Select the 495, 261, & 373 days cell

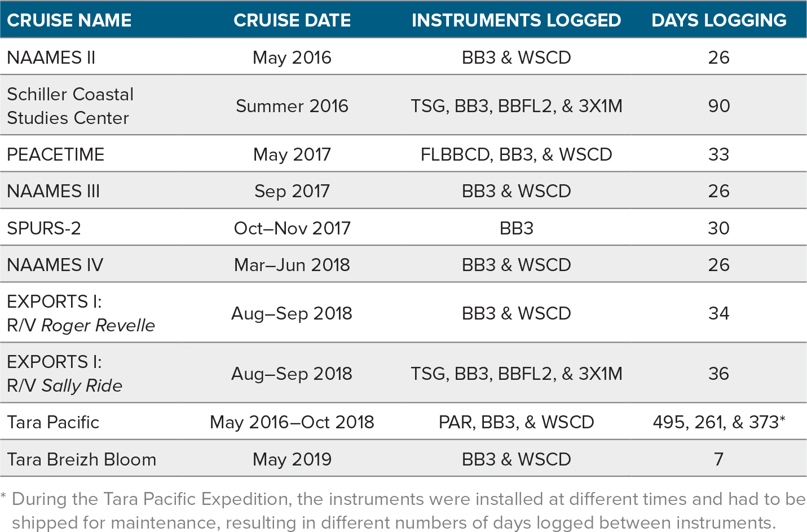[718, 422]
